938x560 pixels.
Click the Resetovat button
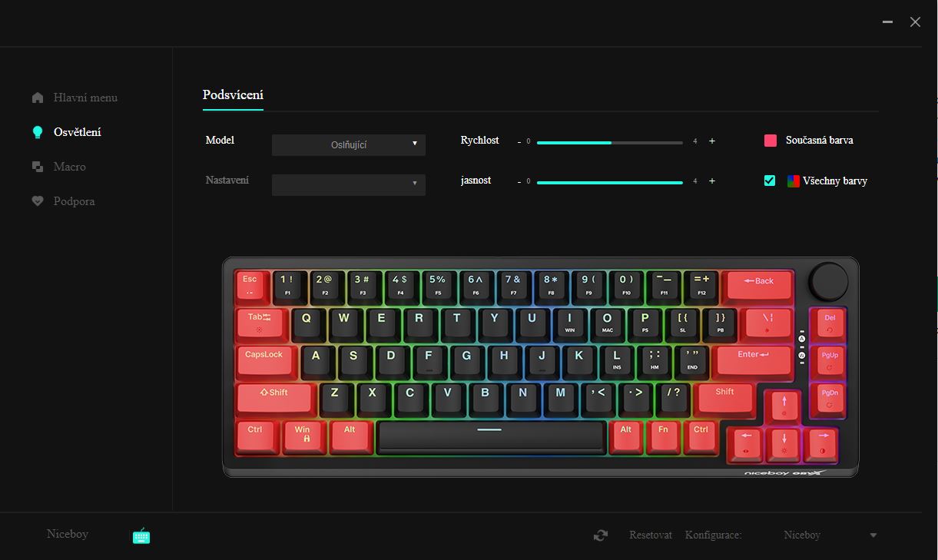pyautogui.click(x=651, y=535)
